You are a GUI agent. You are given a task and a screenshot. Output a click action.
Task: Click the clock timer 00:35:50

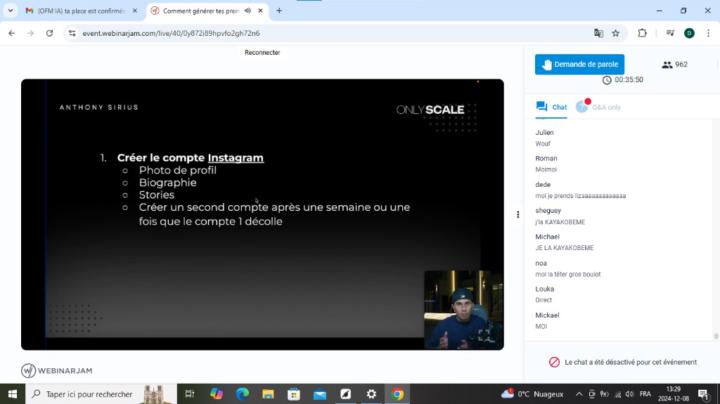pos(623,80)
